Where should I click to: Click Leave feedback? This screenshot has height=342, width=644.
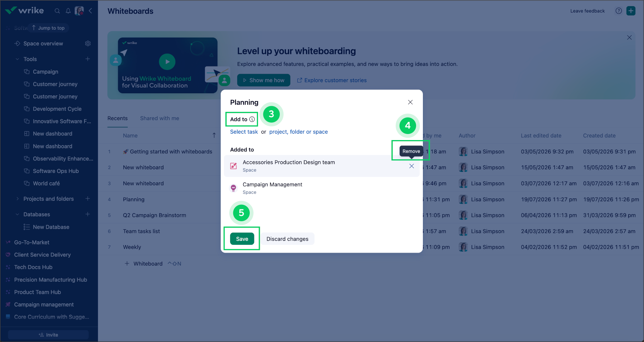pyautogui.click(x=587, y=11)
